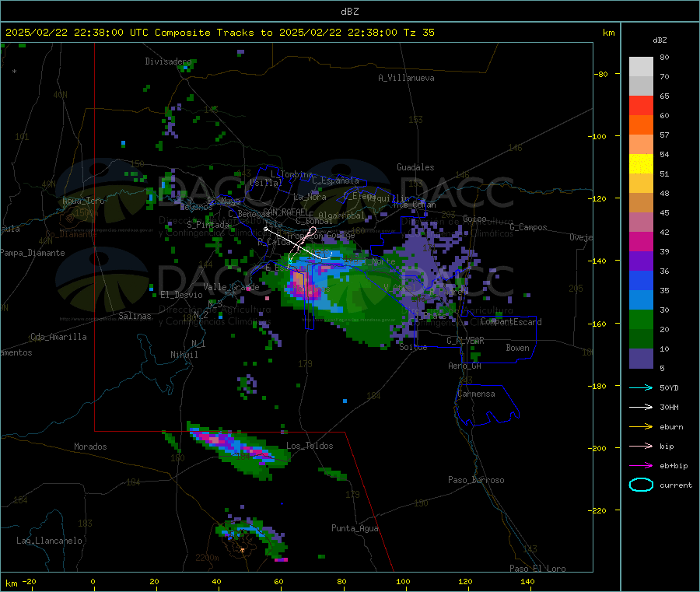Image resolution: width=700 pixels, height=592 pixels.
Task: Click the Valle_Grande map label
Action: (x=231, y=287)
